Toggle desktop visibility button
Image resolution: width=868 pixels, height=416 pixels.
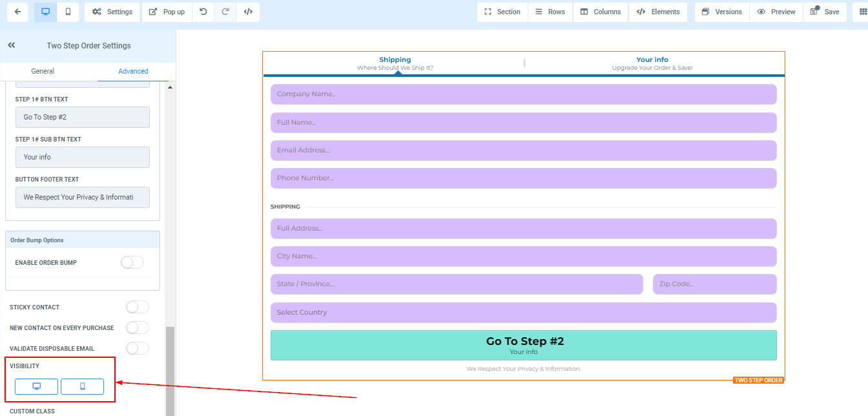37,386
